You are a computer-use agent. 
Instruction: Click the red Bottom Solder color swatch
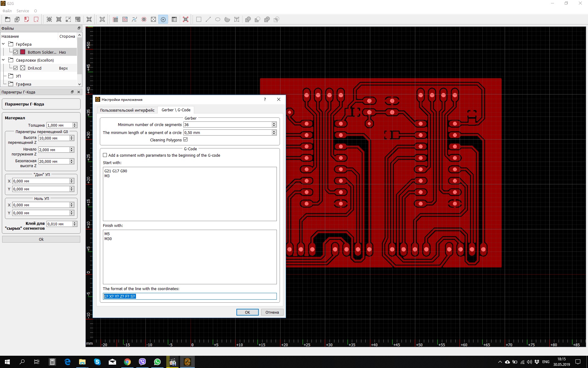coord(23,52)
